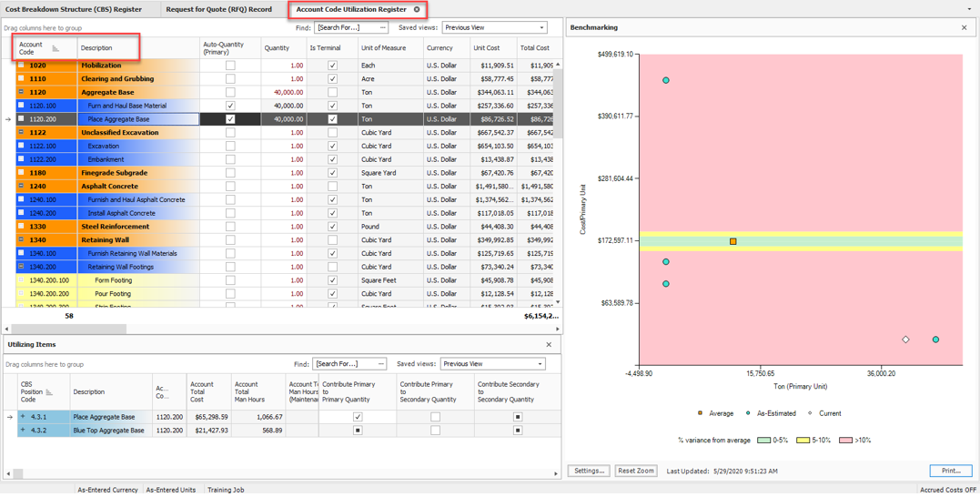
Task: Open the Request for Quote (RFQ) Record tab
Action: click(219, 10)
